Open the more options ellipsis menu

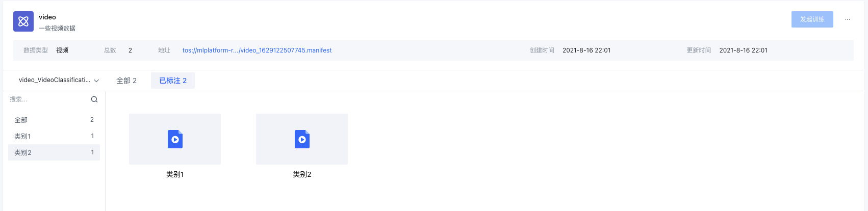click(x=848, y=19)
